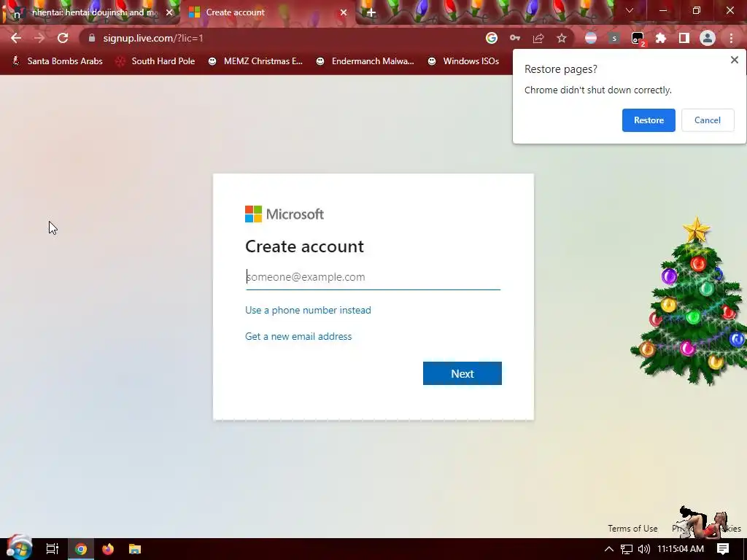The image size is (747, 560).
Task: Dismiss the Restore pages popup with X
Action: tap(734, 60)
